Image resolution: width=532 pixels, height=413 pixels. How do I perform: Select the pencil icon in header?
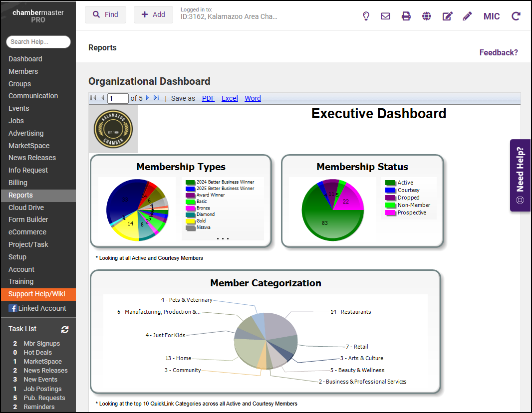click(x=467, y=16)
